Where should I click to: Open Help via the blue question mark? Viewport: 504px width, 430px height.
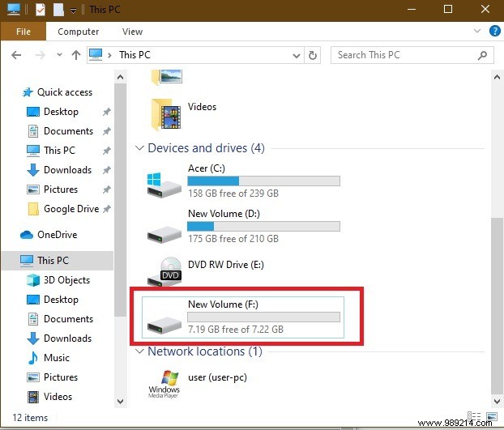point(494,31)
